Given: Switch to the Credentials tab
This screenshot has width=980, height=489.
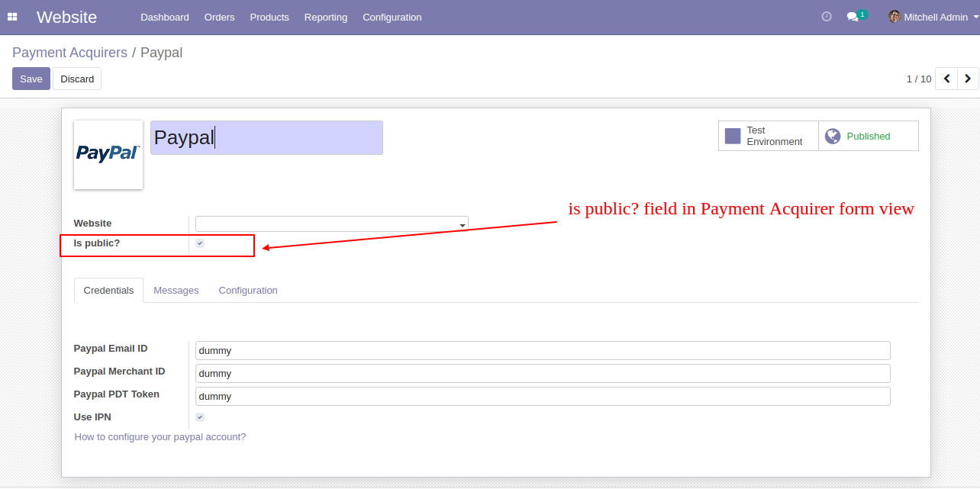Looking at the screenshot, I should tap(108, 291).
